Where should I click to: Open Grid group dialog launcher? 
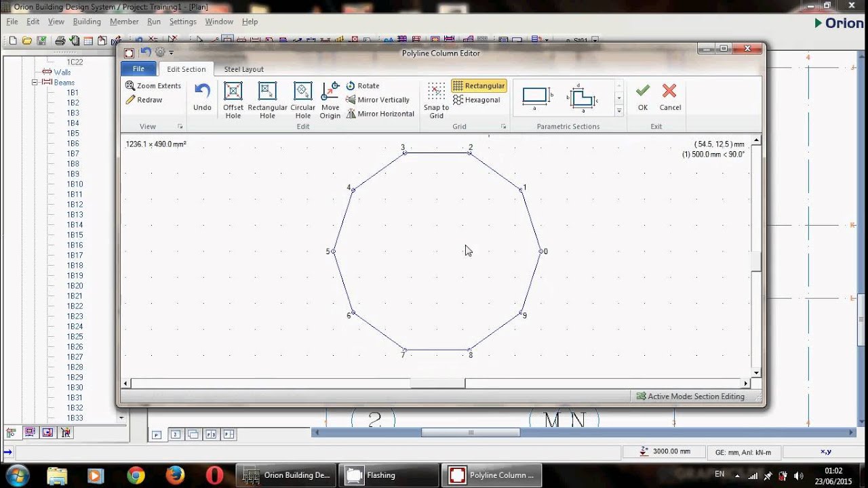click(x=504, y=127)
